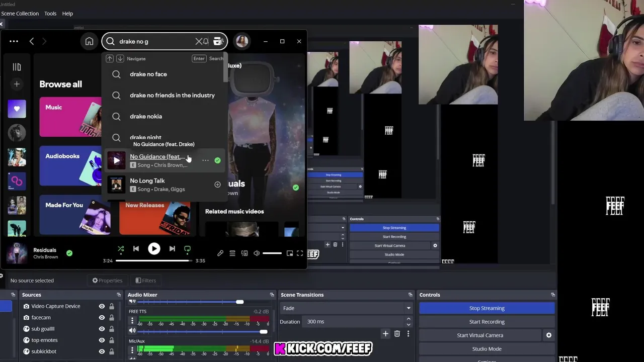Mute Spotify volume speaker icon

(257, 253)
